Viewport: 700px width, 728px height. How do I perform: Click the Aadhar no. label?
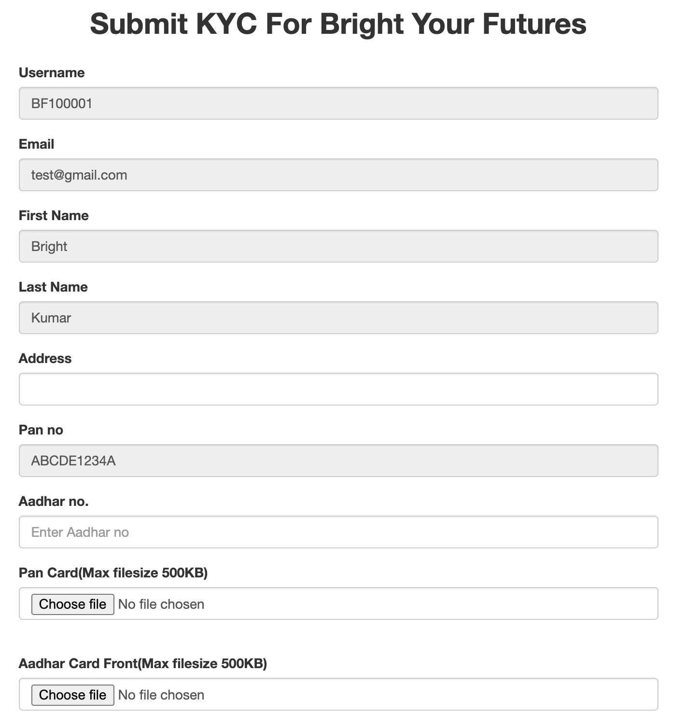[54, 502]
